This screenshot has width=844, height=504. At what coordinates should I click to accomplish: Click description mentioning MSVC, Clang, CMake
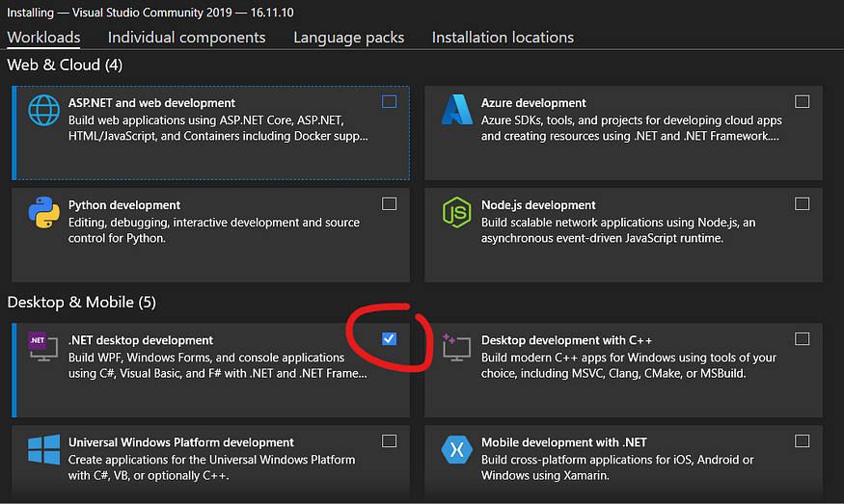click(629, 365)
